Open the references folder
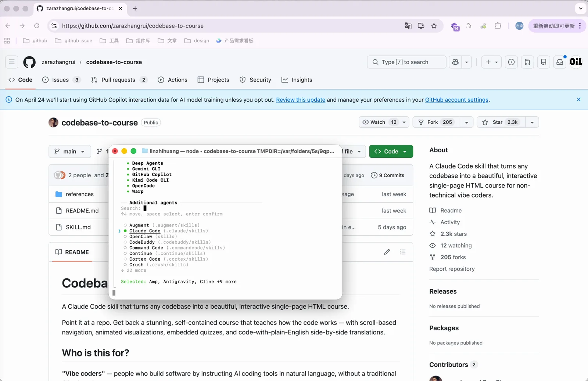 coord(80,194)
